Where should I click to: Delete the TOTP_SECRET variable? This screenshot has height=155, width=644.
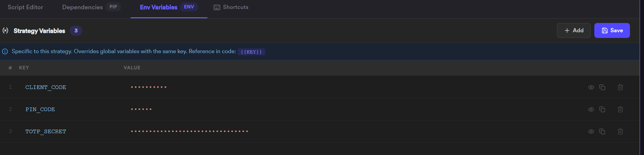tap(620, 131)
